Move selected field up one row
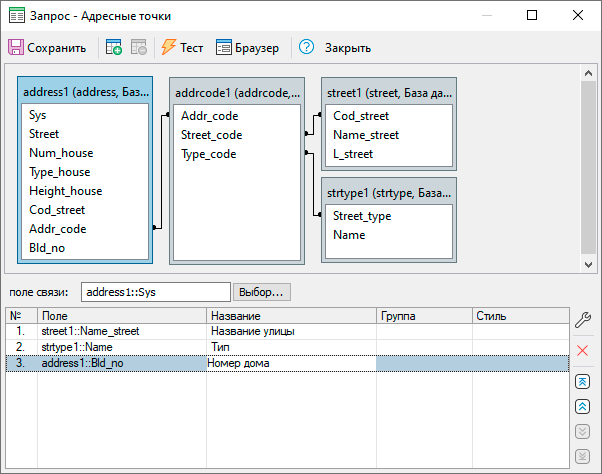602x474 pixels. coord(583,407)
